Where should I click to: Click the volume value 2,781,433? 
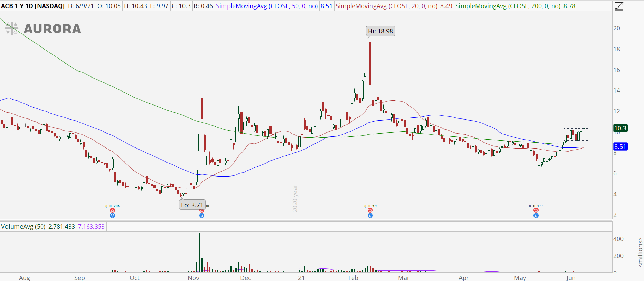pyautogui.click(x=62, y=227)
